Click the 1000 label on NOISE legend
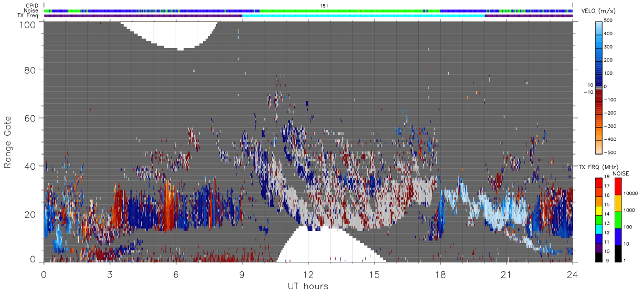644x297 pixels. pos(628,210)
